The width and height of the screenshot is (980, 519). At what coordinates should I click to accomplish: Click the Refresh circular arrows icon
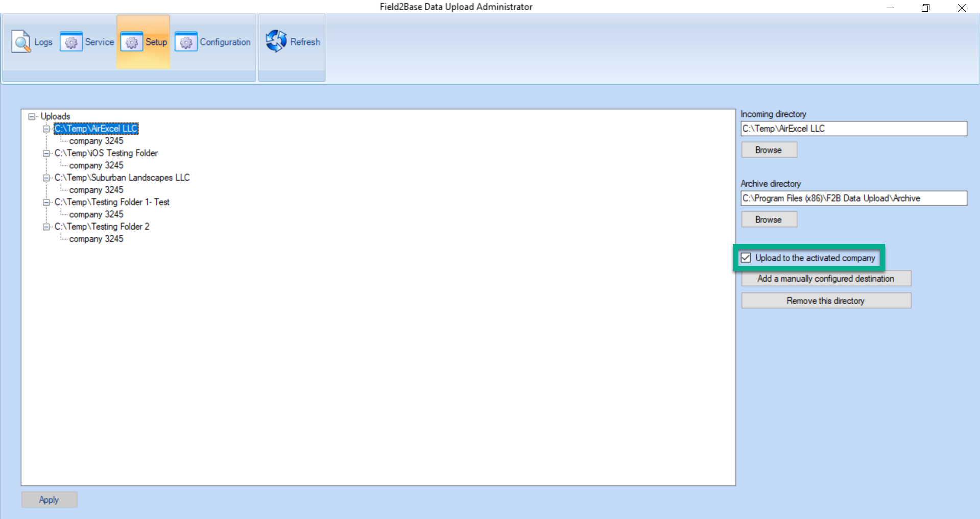(x=276, y=41)
